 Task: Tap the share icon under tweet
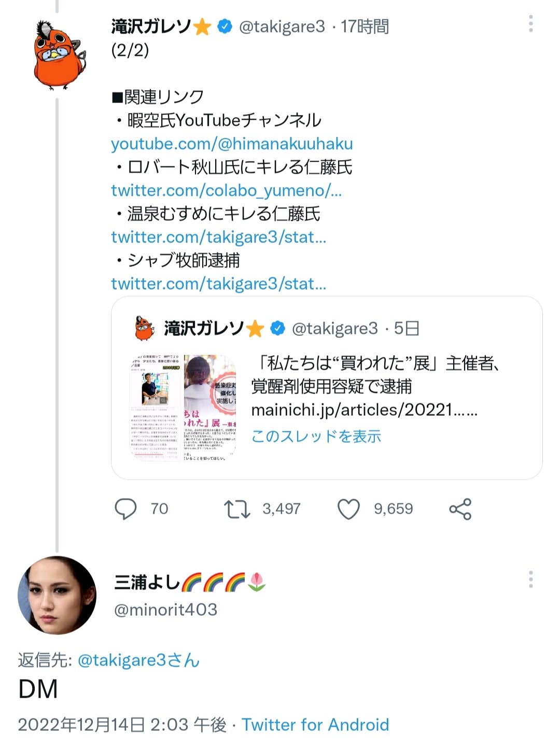(460, 509)
